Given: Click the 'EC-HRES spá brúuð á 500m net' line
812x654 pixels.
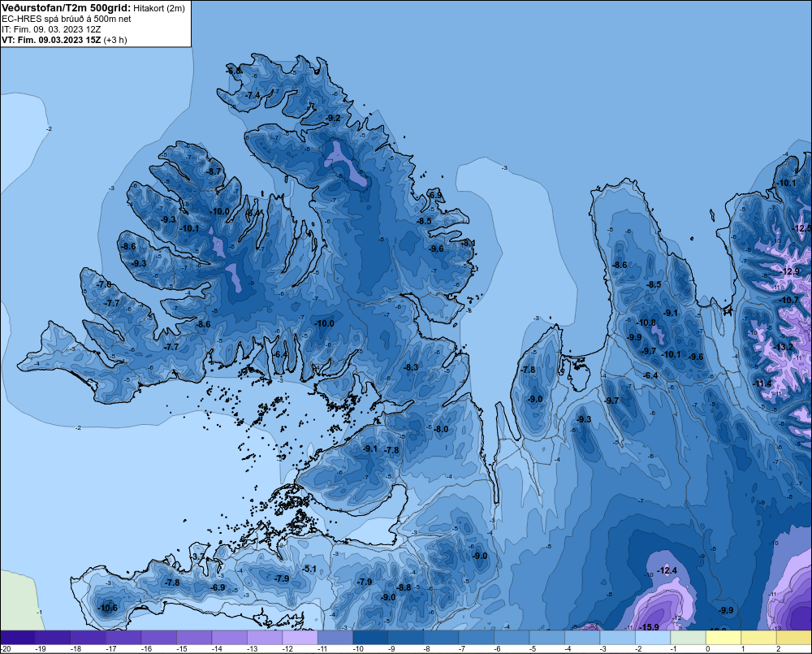Looking at the screenshot, I should click(x=67, y=19).
